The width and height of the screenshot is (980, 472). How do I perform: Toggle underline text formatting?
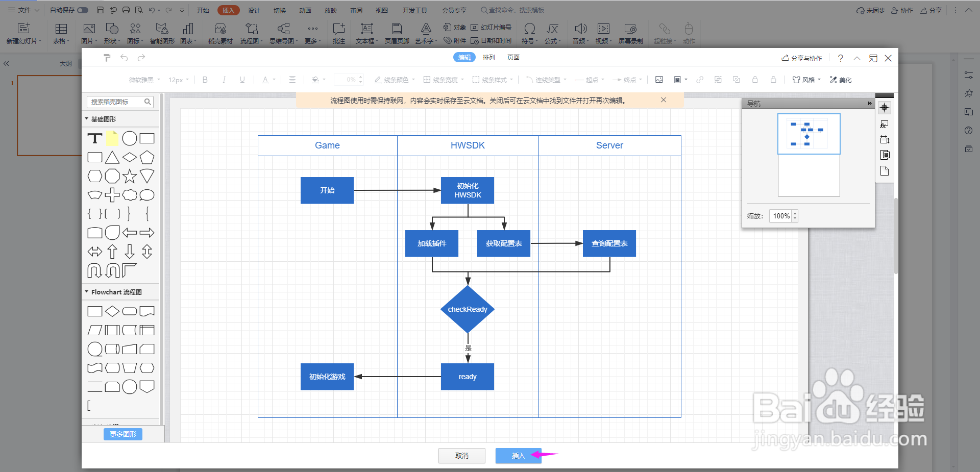[242, 80]
